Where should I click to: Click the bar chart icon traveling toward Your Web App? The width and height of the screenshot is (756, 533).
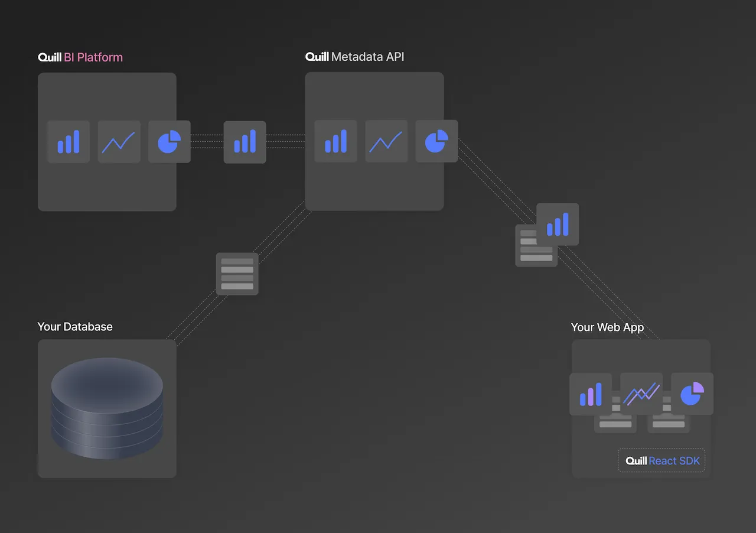pos(558,224)
